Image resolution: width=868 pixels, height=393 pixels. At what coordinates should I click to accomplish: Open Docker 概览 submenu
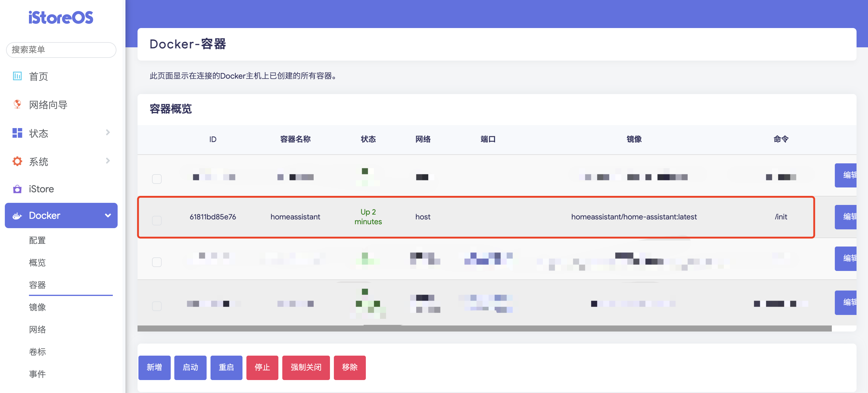tap(37, 263)
